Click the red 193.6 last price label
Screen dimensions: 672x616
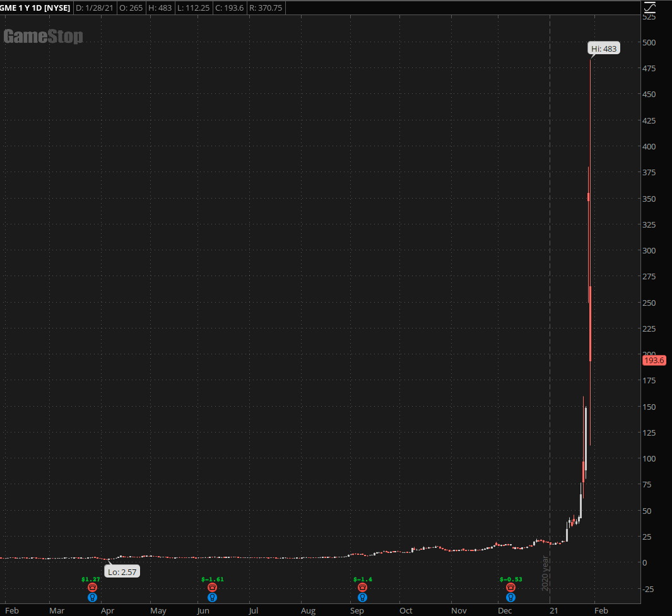point(654,361)
